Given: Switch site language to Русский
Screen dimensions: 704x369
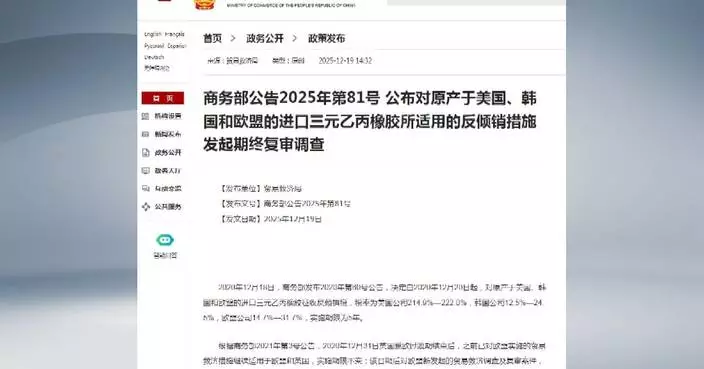Looking at the screenshot, I should pos(154,46).
